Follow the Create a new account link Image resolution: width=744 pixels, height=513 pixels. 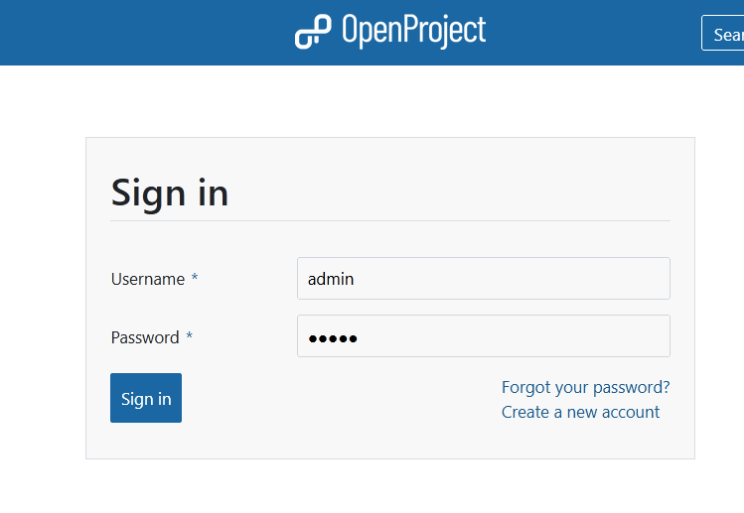point(580,412)
